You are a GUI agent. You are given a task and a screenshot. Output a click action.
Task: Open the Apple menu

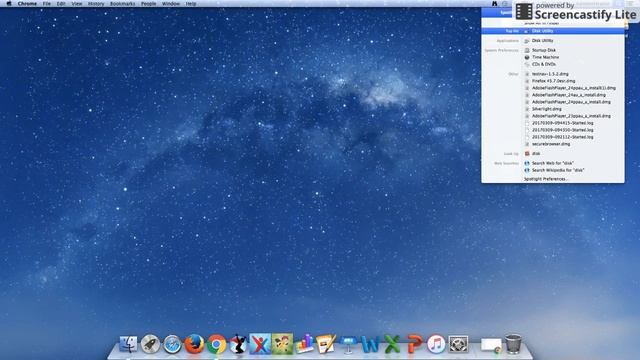[9, 3]
